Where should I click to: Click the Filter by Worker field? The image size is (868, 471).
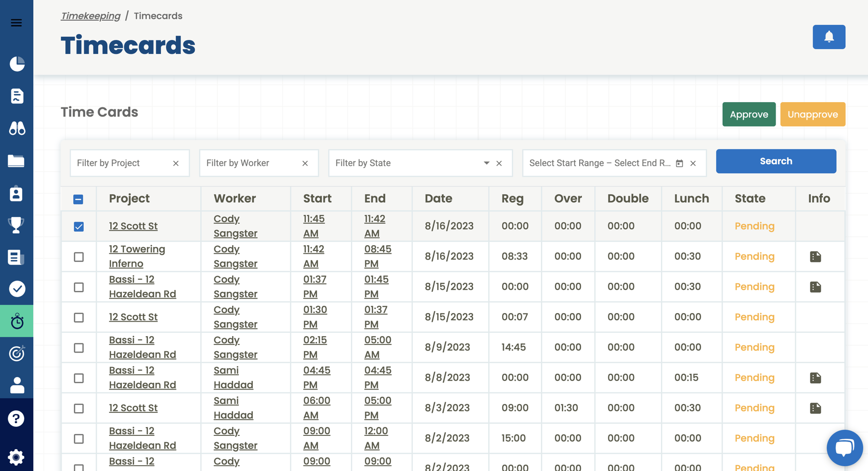click(x=250, y=163)
